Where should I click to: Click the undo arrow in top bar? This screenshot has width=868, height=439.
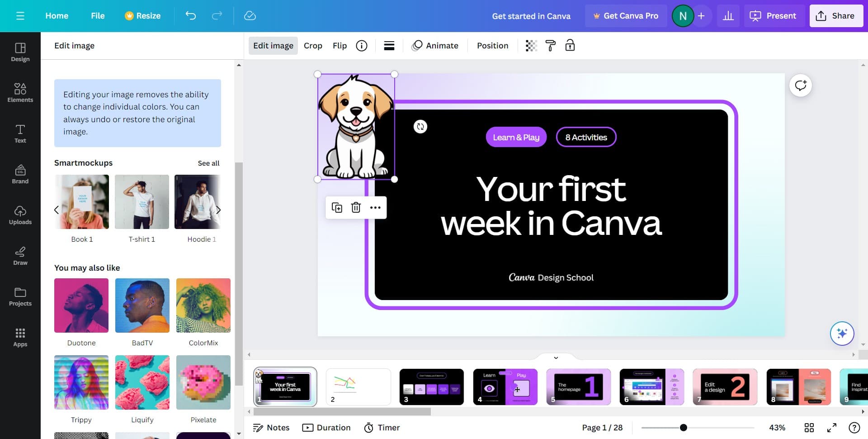click(x=191, y=16)
